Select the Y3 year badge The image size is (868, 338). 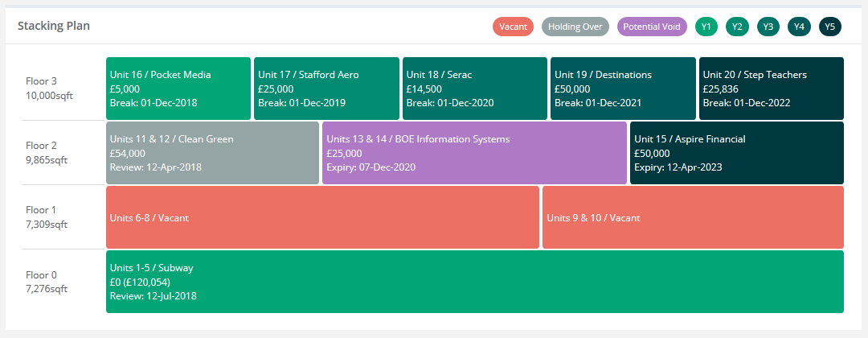click(x=768, y=27)
